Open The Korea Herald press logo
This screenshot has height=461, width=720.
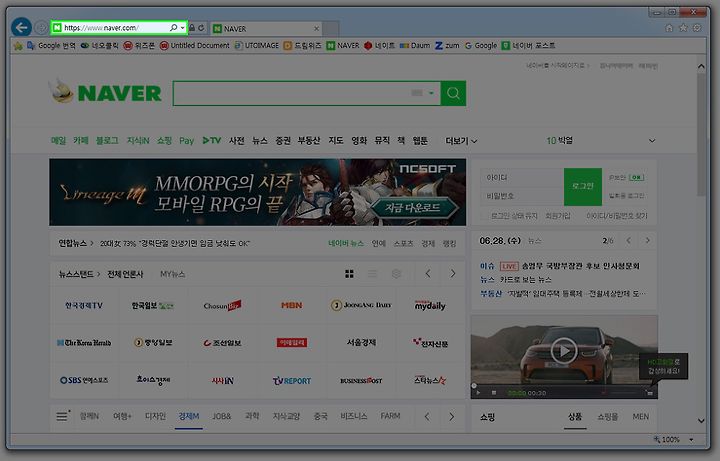point(84,343)
